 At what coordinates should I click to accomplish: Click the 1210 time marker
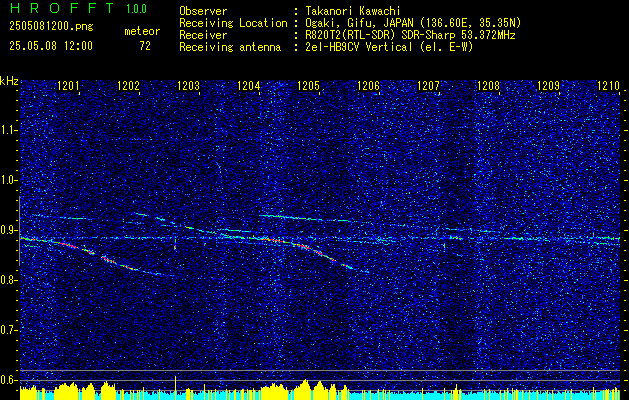tap(609, 85)
